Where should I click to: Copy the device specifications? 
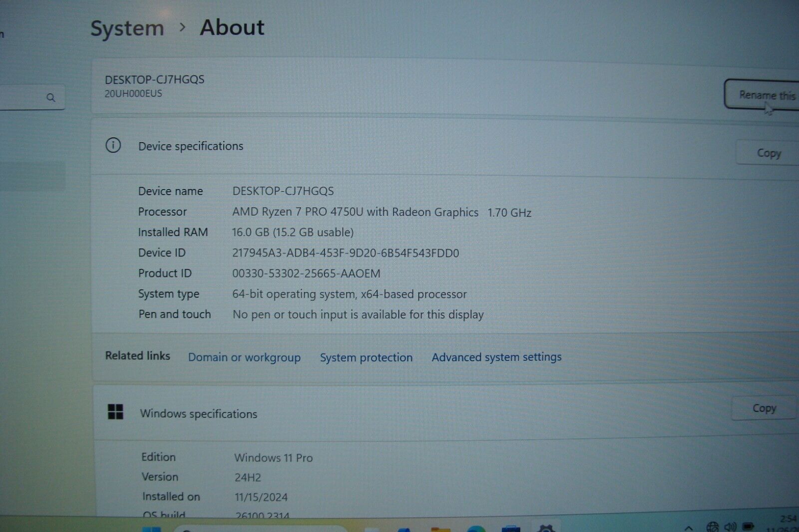pos(768,153)
